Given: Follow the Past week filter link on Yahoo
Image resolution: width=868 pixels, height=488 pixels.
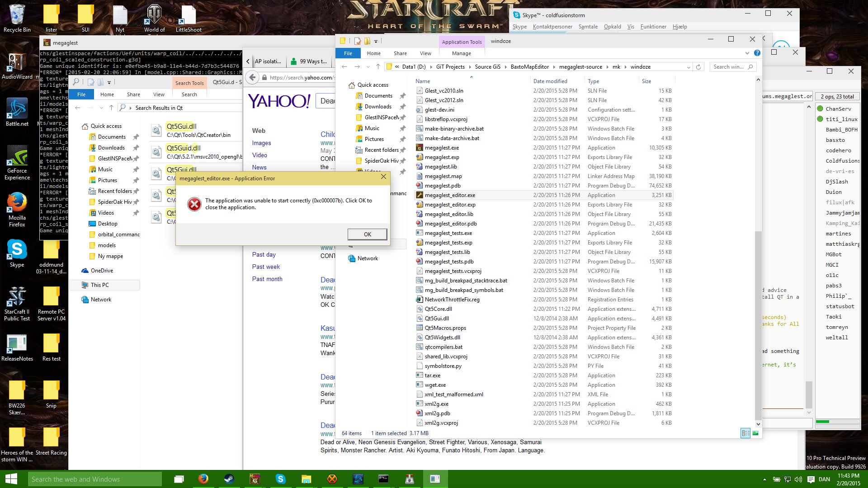Looking at the screenshot, I should pos(266,267).
